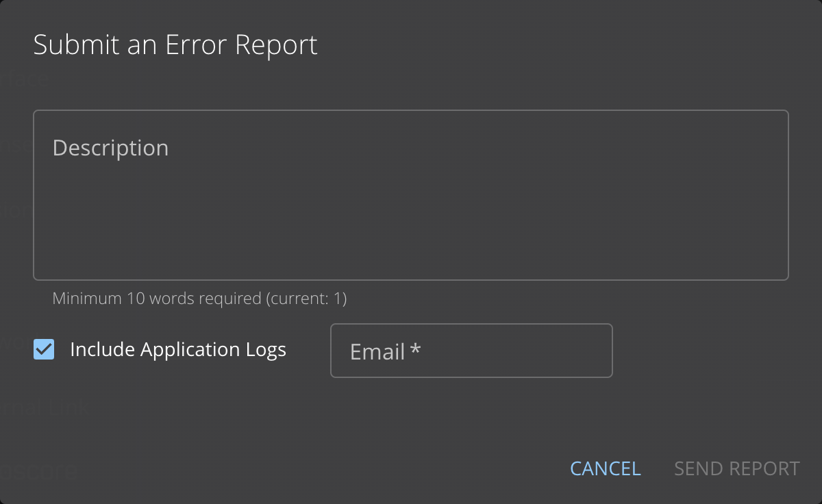Uncheck the Include Application Logs checkbox
The height and width of the screenshot is (504, 822).
tap(44, 350)
